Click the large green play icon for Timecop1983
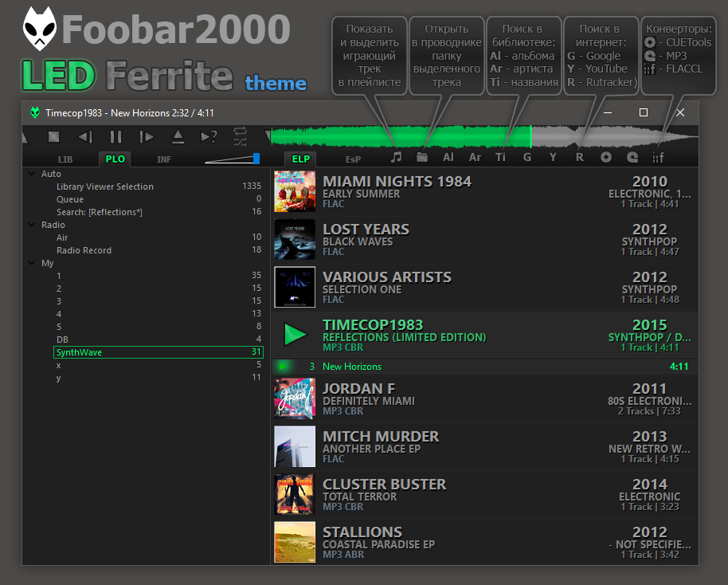Viewport: 728px width, 585px height. 296,335
